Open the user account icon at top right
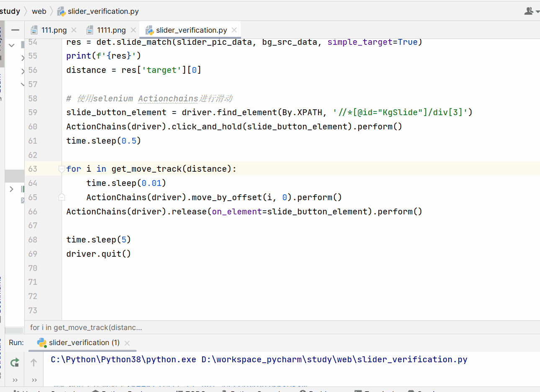The width and height of the screenshot is (540, 392). point(529,11)
